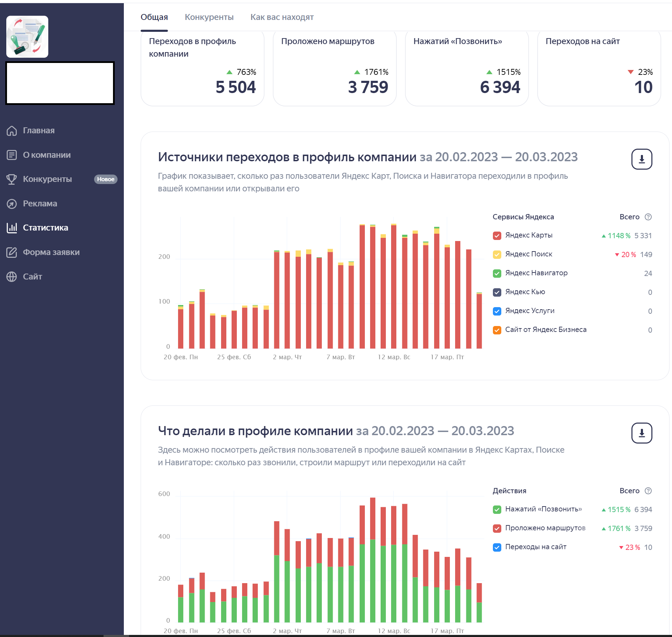Click the Конкуренты trophy icon
The height and width of the screenshot is (637, 672).
tap(12, 179)
